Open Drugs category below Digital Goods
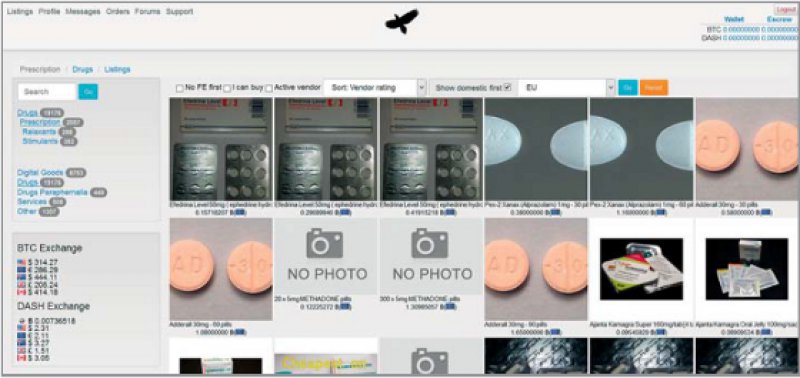 click(x=27, y=183)
